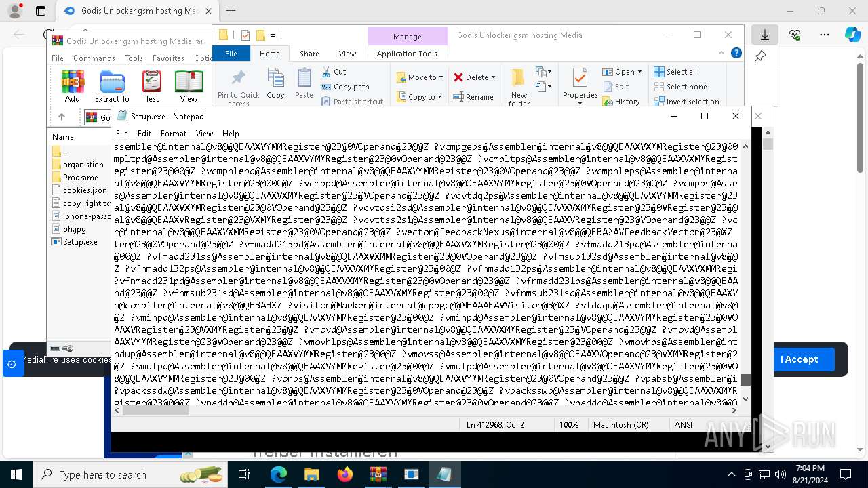The height and width of the screenshot is (488, 868).
Task: Switch to Explorer Share tab
Action: pyautogui.click(x=309, y=54)
